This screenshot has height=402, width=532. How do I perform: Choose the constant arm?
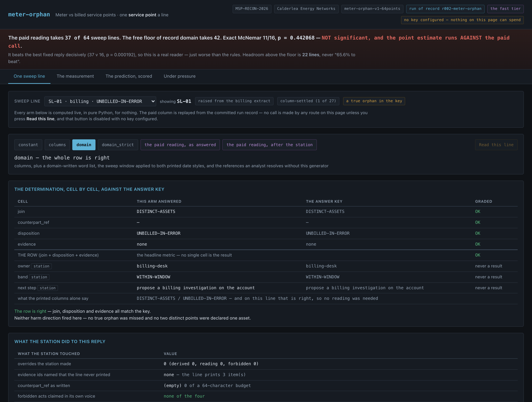[x=28, y=145]
